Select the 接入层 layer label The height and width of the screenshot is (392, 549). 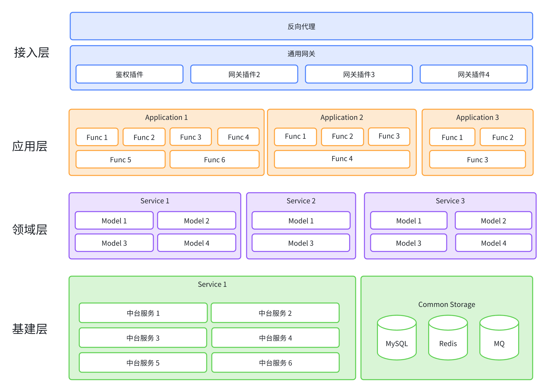click(32, 53)
